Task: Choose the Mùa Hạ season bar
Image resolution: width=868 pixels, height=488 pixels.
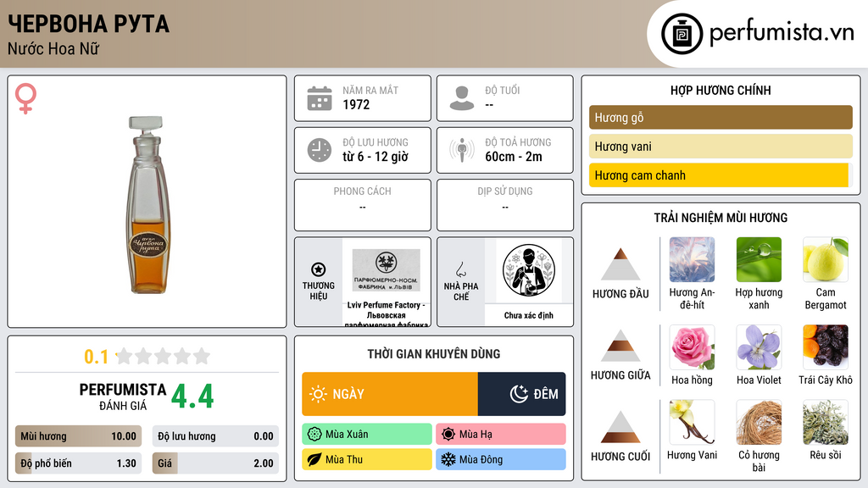Action: (x=500, y=435)
